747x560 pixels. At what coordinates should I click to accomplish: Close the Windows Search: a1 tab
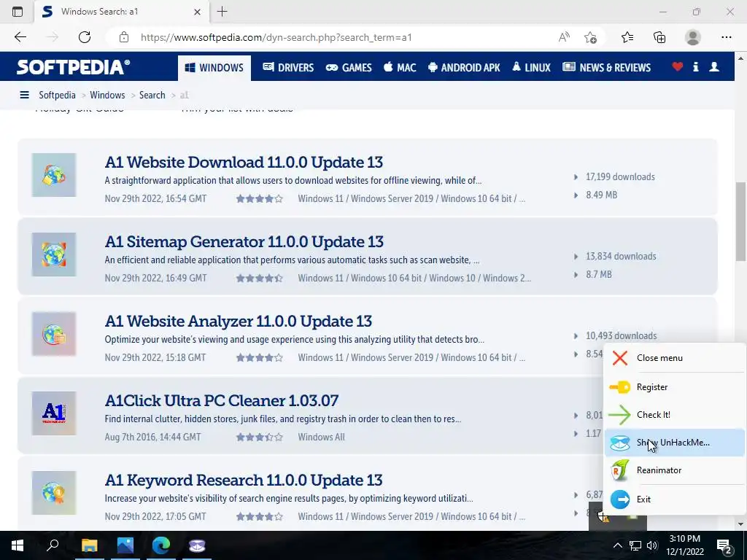pos(197,12)
